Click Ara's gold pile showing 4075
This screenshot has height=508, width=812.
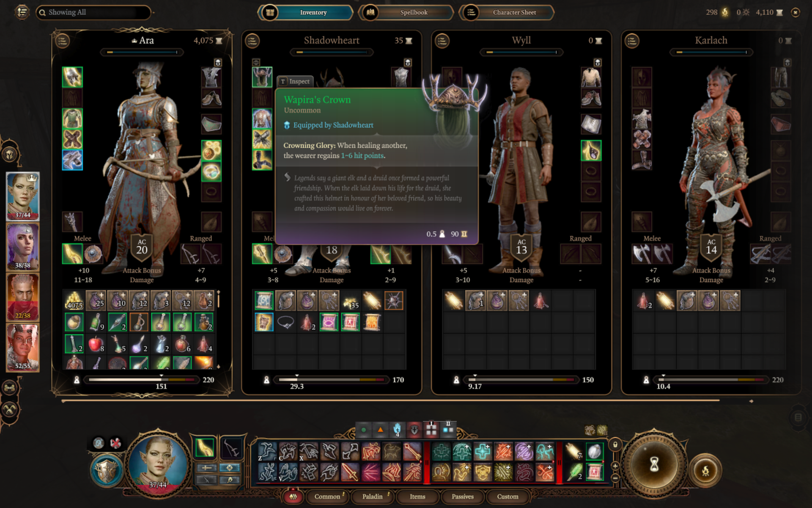pos(74,301)
